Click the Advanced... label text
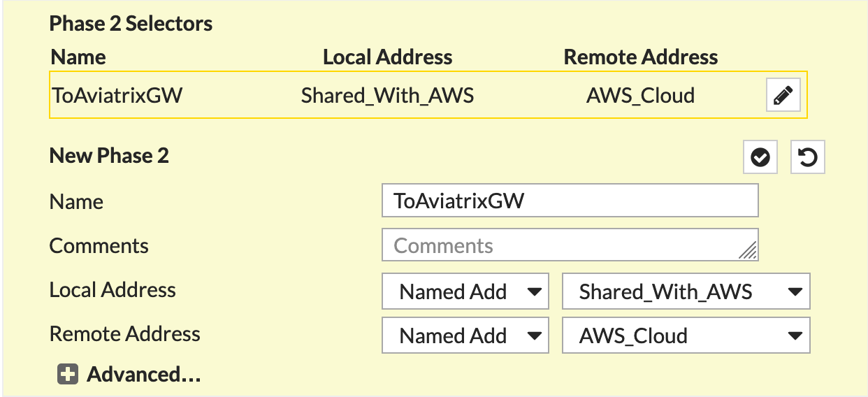Viewport: 868px width, 397px height. point(143,375)
